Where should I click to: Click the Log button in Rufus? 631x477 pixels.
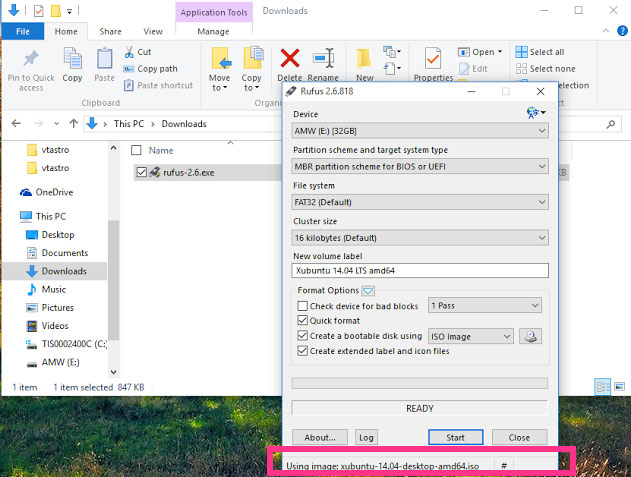tap(366, 437)
